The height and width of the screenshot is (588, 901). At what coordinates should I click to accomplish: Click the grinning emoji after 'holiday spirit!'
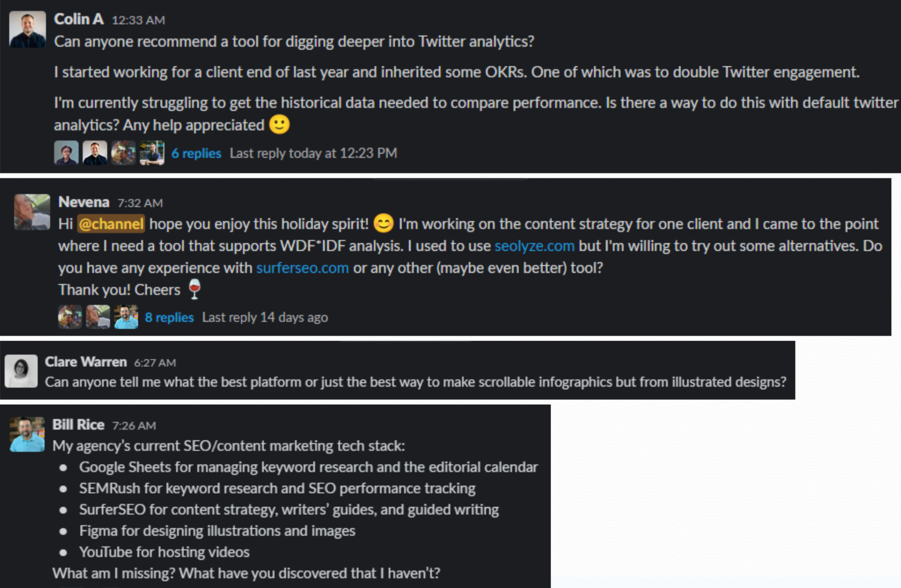383,223
